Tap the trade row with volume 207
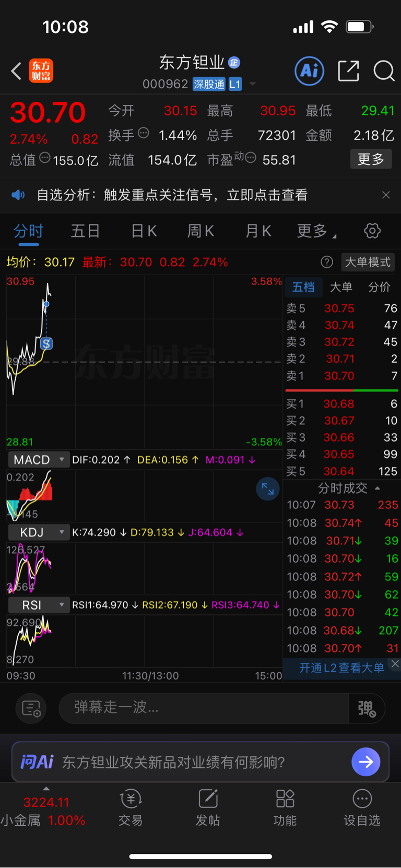Image resolution: width=401 pixels, height=868 pixels. coord(342,631)
